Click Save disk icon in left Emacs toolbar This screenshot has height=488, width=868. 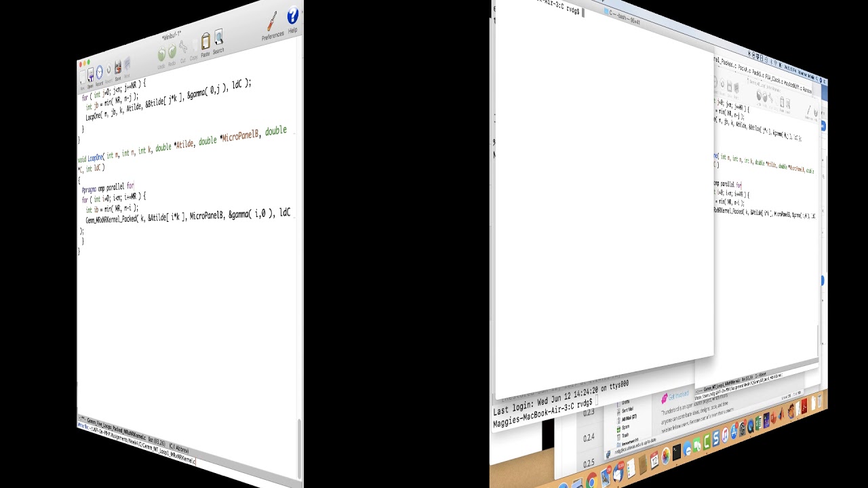(x=118, y=68)
